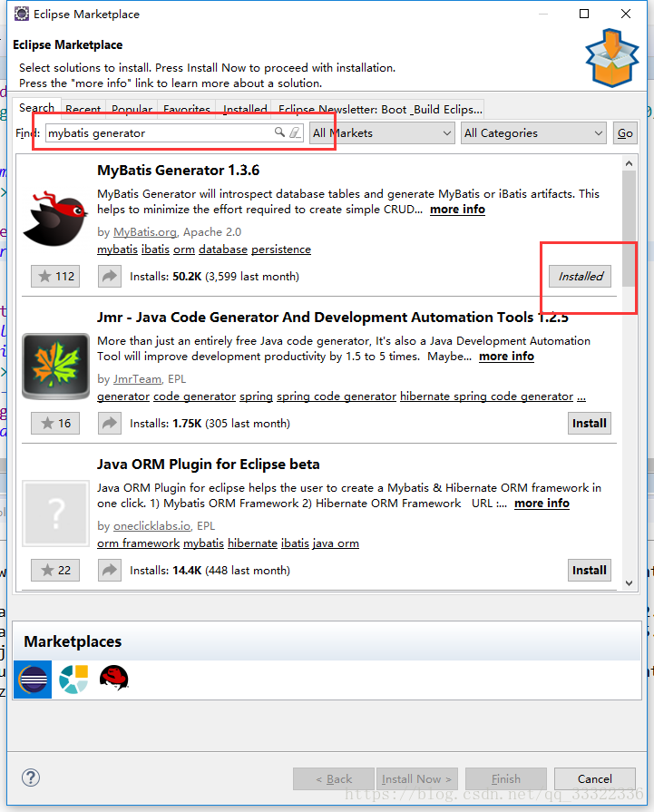Install Jmr Java Code Generator
Viewport: 654px width, 812px height.
tap(590, 423)
